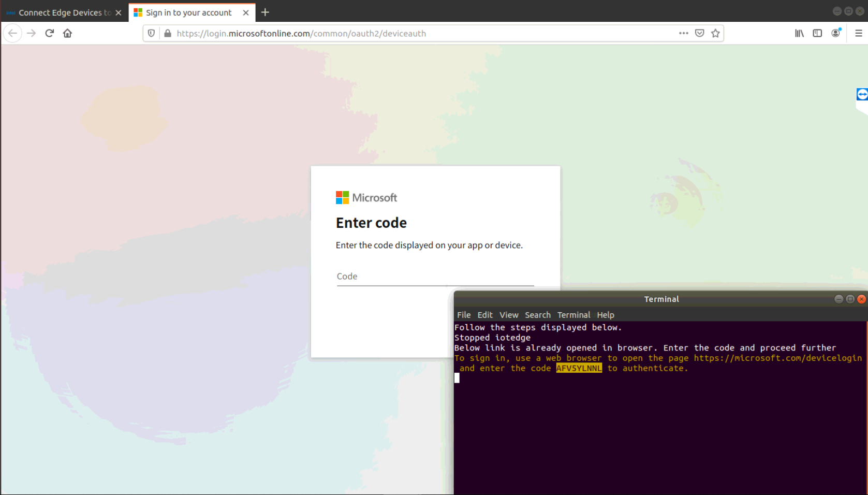Close the browser window
This screenshot has width=868, height=495.
(x=860, y=11)
